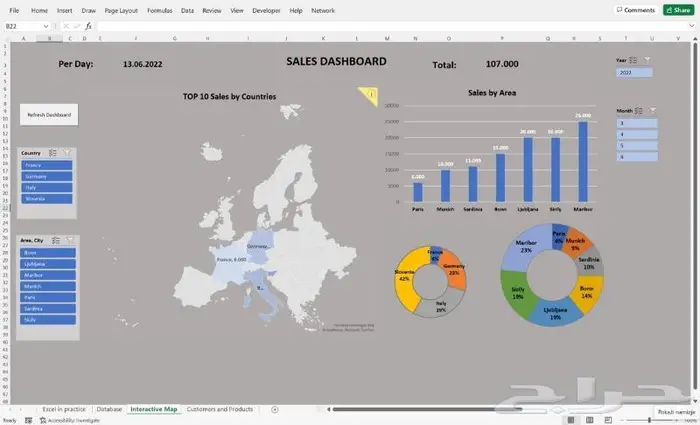
Task: Open the Formulas ribbon tab
Action: tap(160, 10)
